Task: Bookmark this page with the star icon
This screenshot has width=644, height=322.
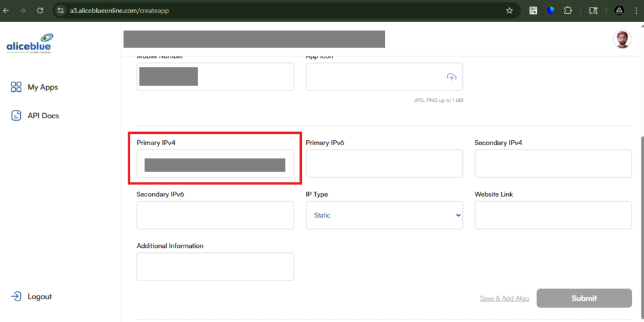Action: point(509,11)
